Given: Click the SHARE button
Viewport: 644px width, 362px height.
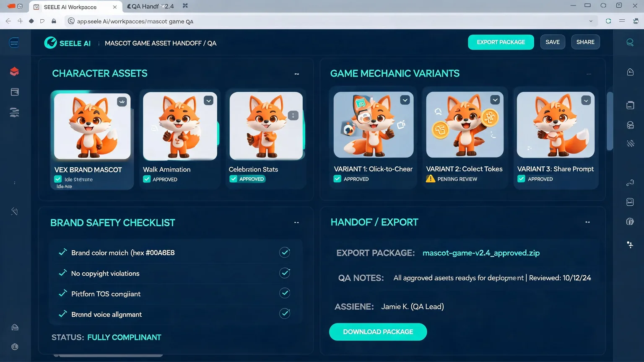Looking at the screenshot, I should [x=585, y=42].
